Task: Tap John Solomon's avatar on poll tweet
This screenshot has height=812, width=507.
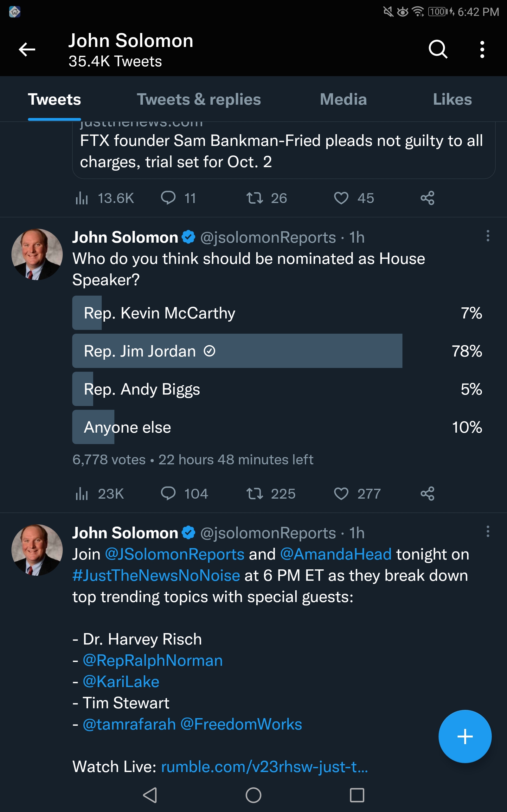Action: (x=37, y=254)
